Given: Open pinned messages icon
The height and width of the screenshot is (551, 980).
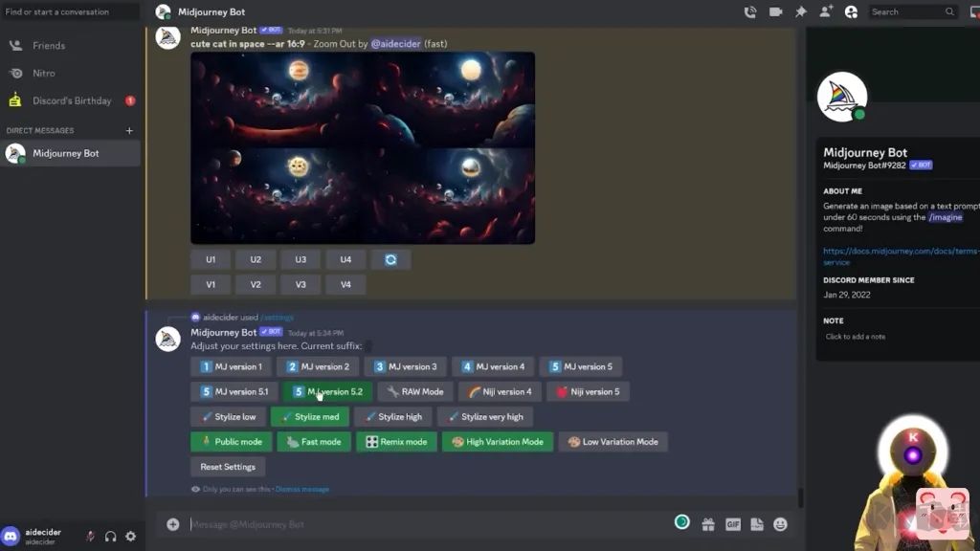Looking at the screenshot, I should [801, 11].
